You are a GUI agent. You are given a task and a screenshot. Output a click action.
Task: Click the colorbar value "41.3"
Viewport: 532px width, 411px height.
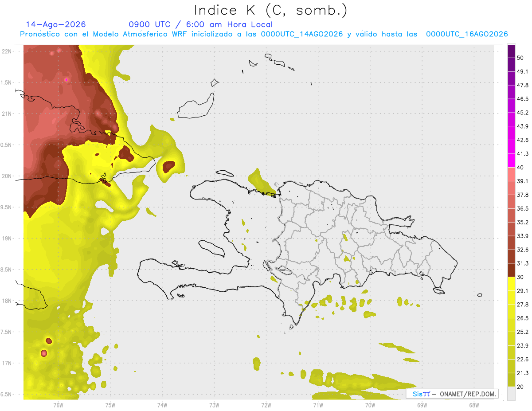pos(523,154)
